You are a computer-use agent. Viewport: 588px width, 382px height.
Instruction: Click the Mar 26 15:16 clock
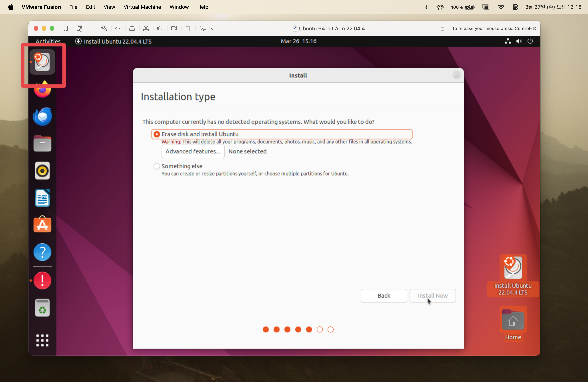pyautogui.click(x=298, y=41)
